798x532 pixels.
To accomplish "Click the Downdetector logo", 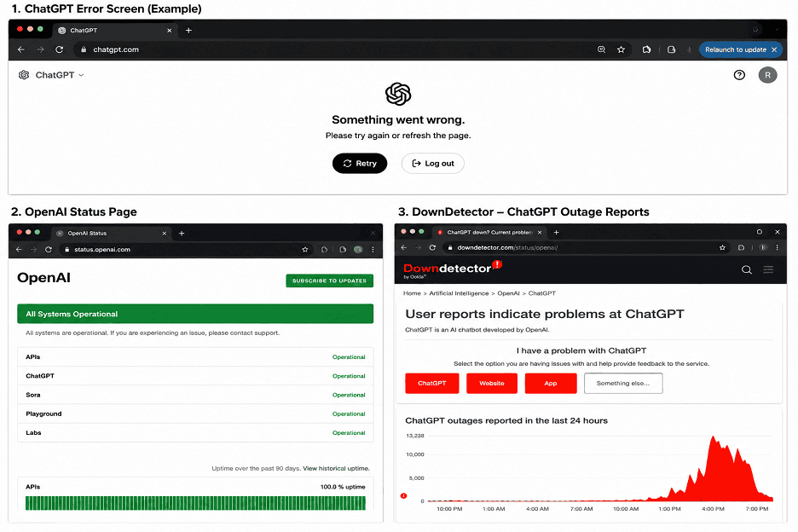I will click(453, 269).
